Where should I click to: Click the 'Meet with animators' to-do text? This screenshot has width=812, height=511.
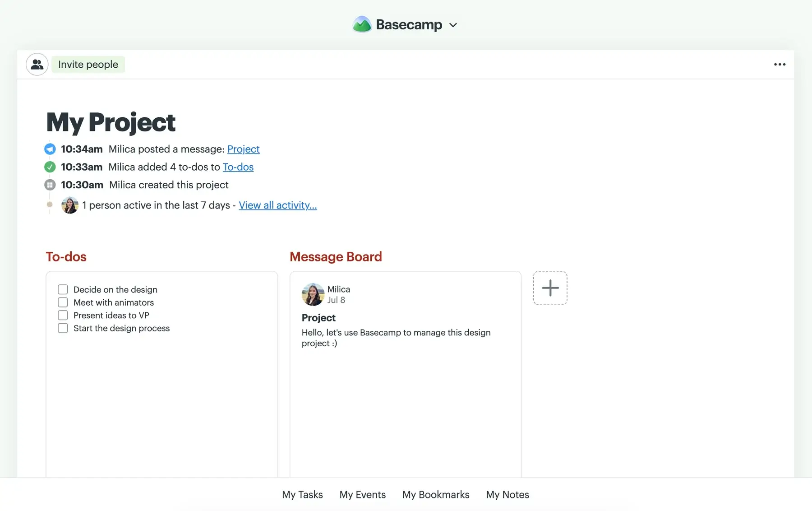[x=114, y=302]
